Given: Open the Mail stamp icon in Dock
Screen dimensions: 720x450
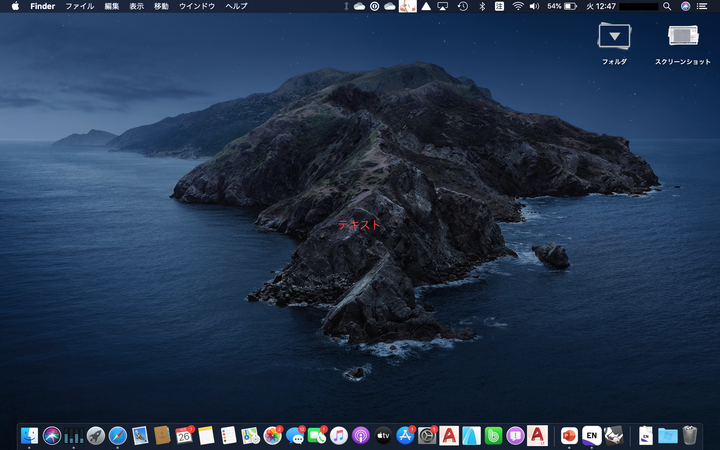Looking at the screenshot, I should click(x=140, y=435).
